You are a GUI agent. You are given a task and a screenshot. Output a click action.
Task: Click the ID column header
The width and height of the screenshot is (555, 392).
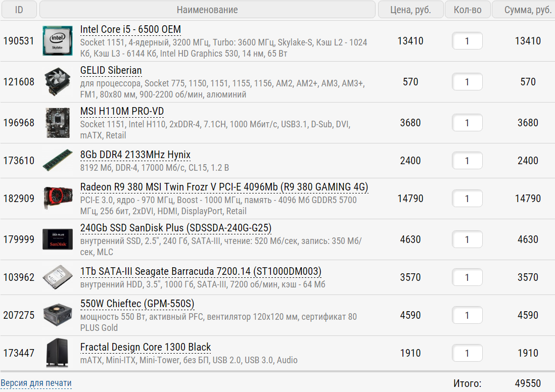tap(19, 10)
